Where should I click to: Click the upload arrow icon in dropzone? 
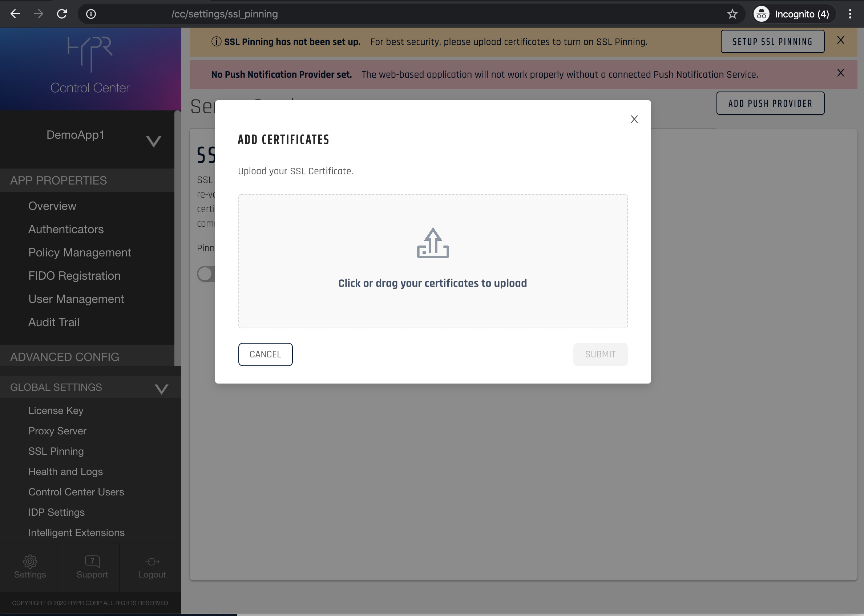coord(433,243)
